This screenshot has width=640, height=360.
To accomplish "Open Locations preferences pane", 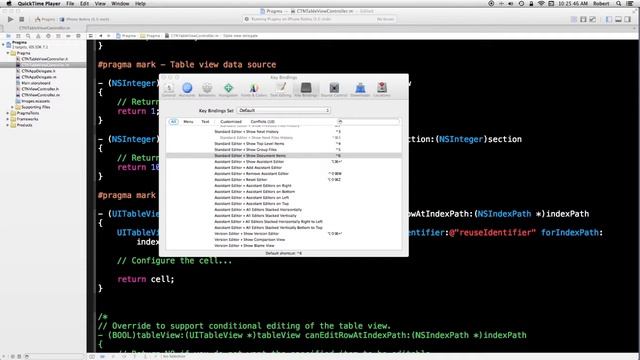I will tap(382, 90).
